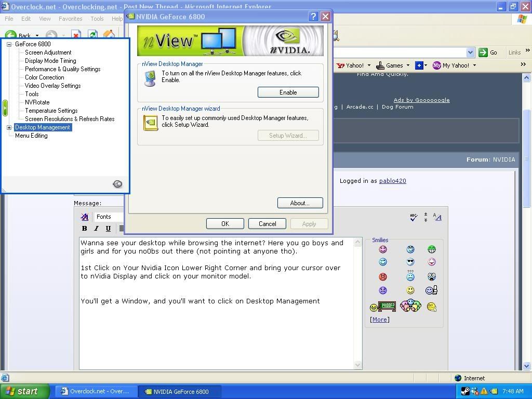
Task: Open the File menu in Internet Explorer
Action: pyautogui.click(x=9, y=19)
